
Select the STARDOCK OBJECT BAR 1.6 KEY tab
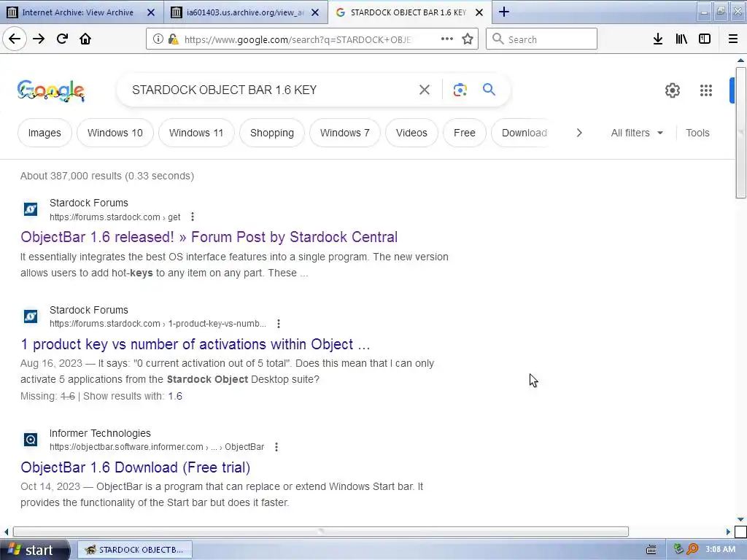click(x=409, y=12)
